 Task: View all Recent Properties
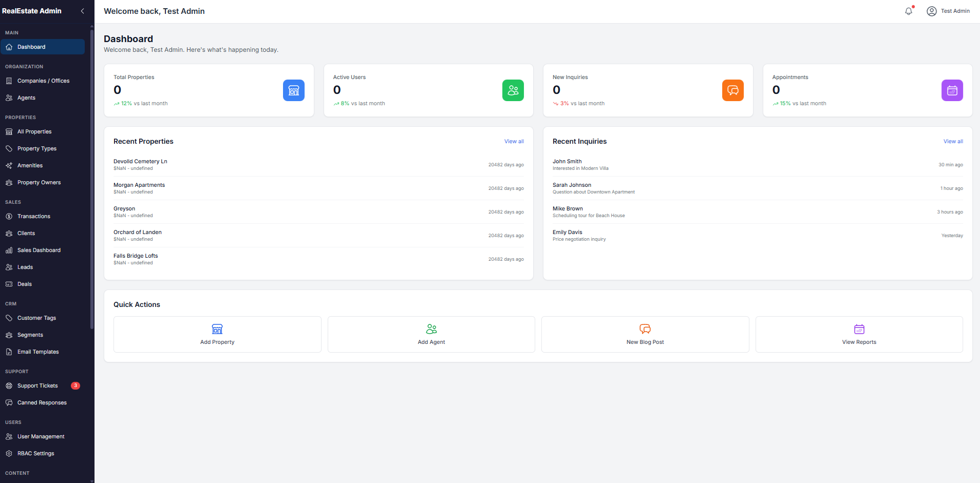tap(514, 141)
